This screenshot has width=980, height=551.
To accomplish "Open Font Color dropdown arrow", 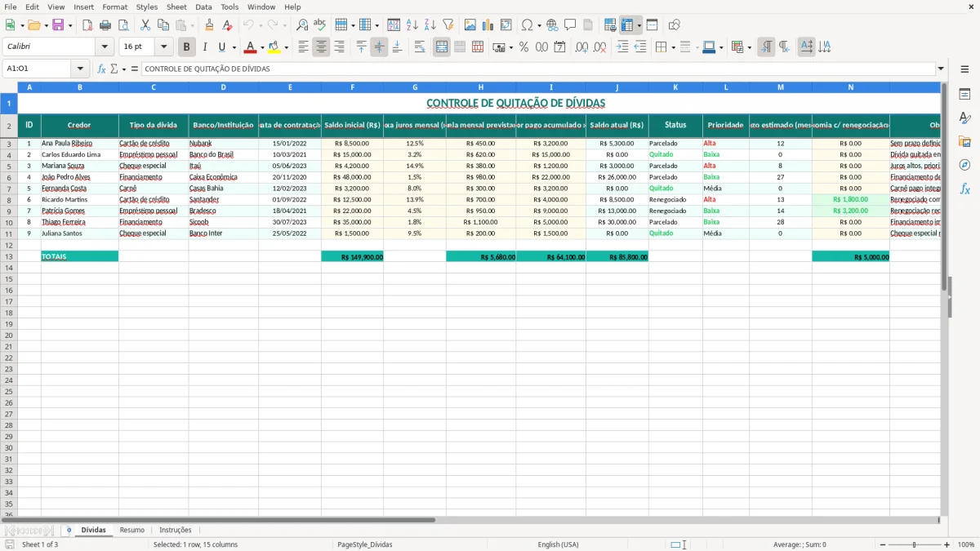I will click(262, 47).
